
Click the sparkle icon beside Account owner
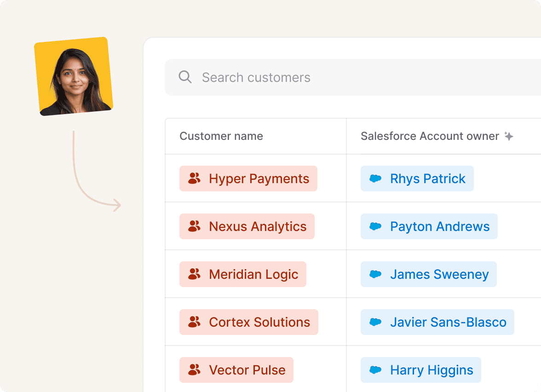click(509, 136)
